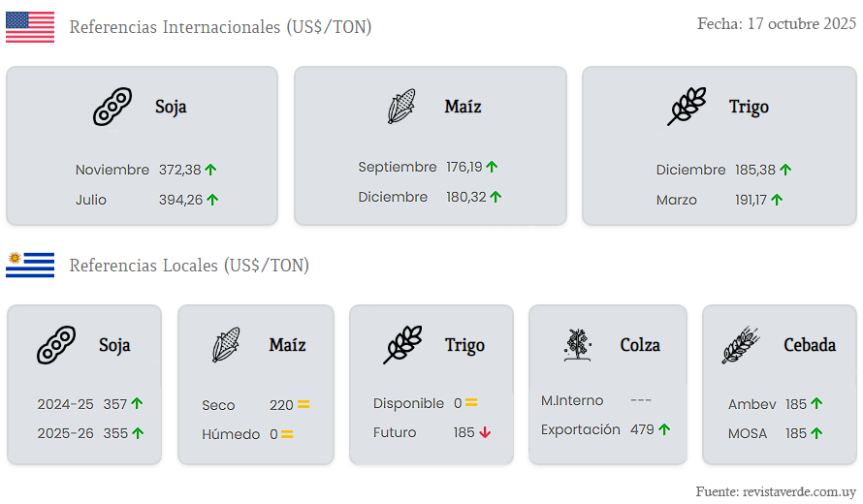Click the Cebada barley icon
The height and width of the screenshot is (504, 863).
point(741,345)
